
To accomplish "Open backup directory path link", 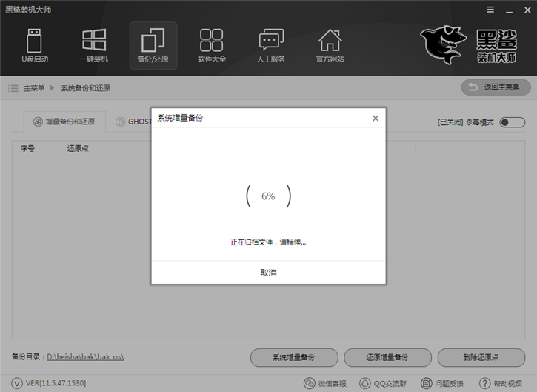I will coord(85,357).
